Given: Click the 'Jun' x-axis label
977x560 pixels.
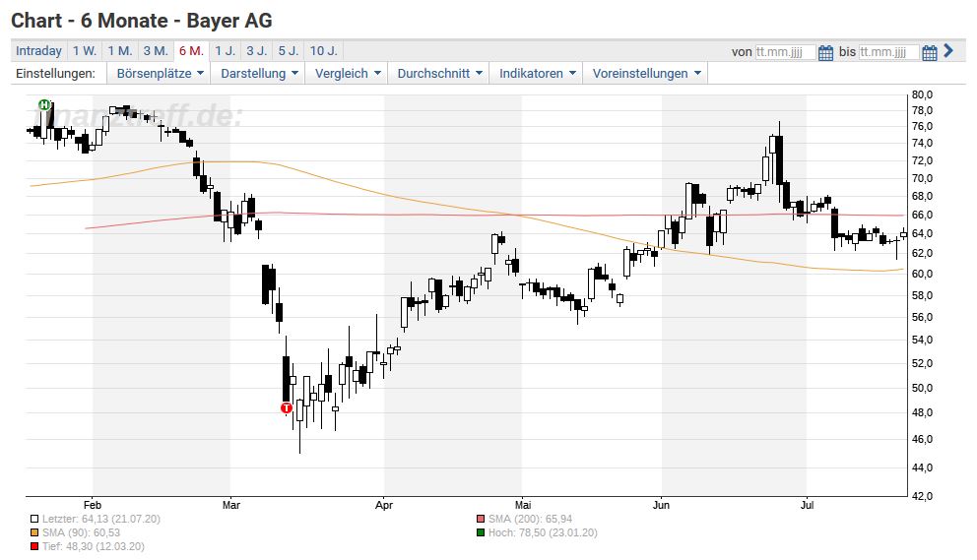Looking at the screenshot, I should pos(661,505).
